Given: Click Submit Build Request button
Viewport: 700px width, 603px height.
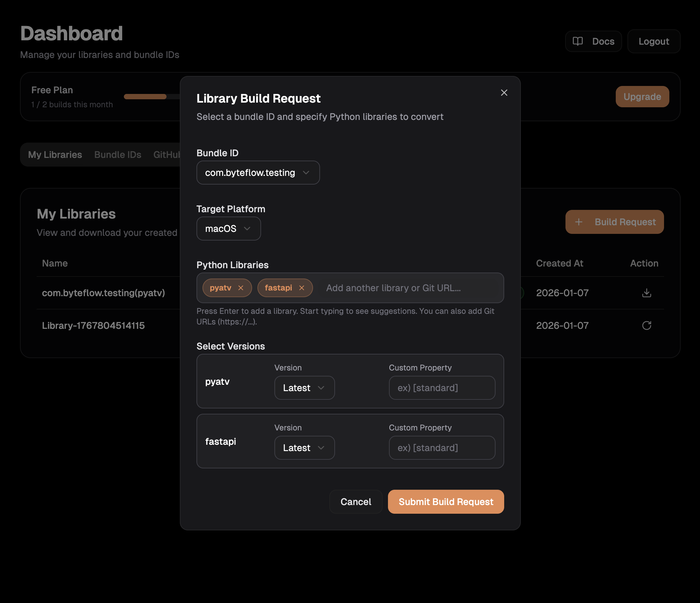Looking at the screenshot, I should 446,502.
